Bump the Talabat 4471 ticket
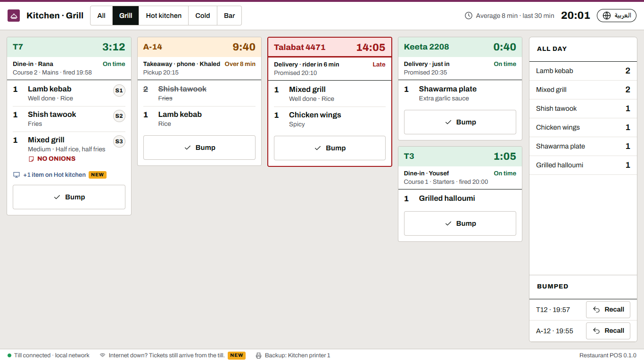 tap(330, 148)
